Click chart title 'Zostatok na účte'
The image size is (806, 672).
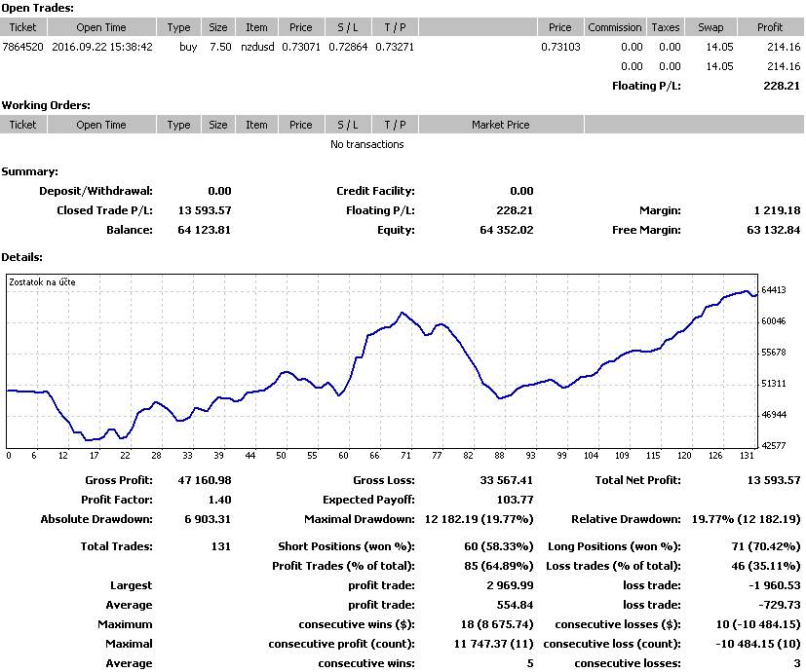[42, 282]
